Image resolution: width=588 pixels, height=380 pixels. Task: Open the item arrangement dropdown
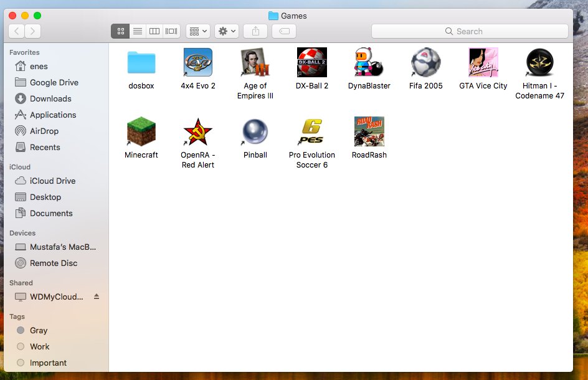pyautogui.click(x=198, y=31)
